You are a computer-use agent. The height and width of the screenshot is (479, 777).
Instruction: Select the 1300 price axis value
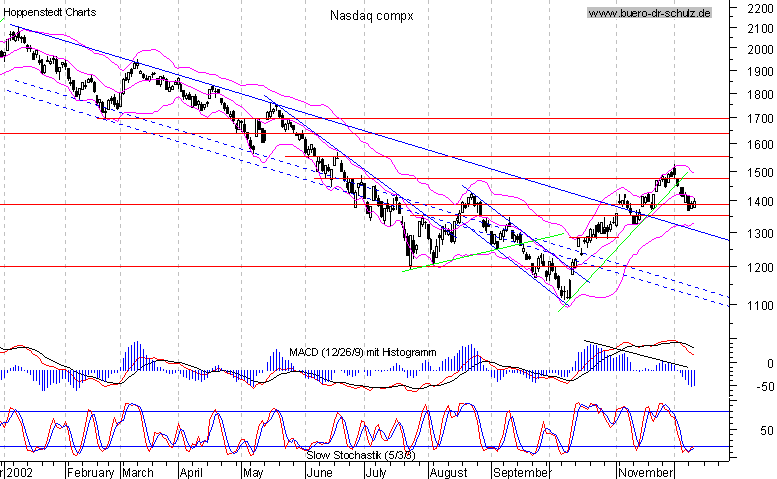[760, 233]
